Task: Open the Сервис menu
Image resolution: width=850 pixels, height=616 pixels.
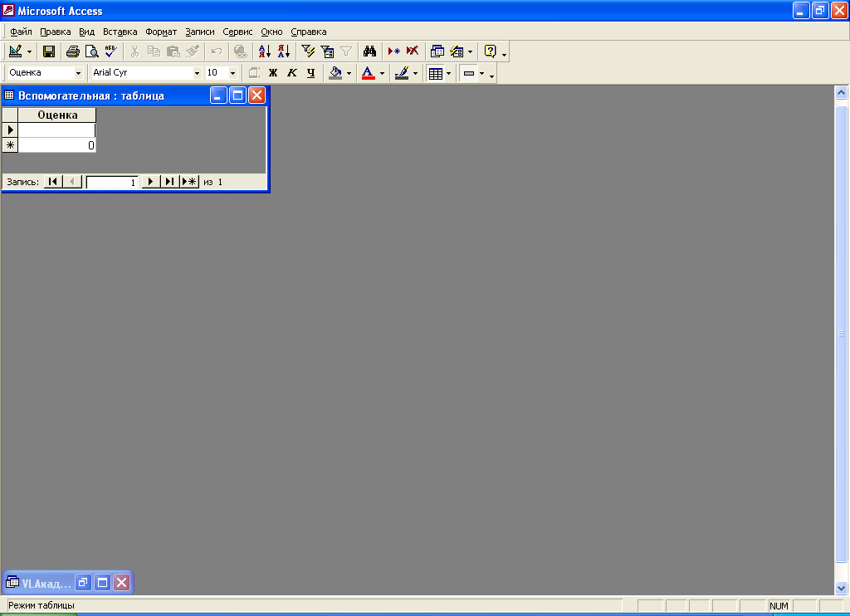Action: coord(237,32)
